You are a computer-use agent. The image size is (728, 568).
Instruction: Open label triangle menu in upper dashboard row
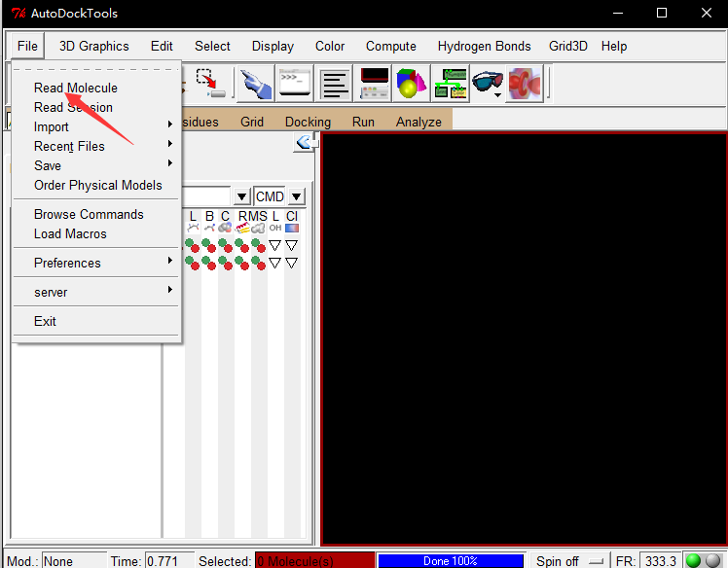[x=275, y=245]
